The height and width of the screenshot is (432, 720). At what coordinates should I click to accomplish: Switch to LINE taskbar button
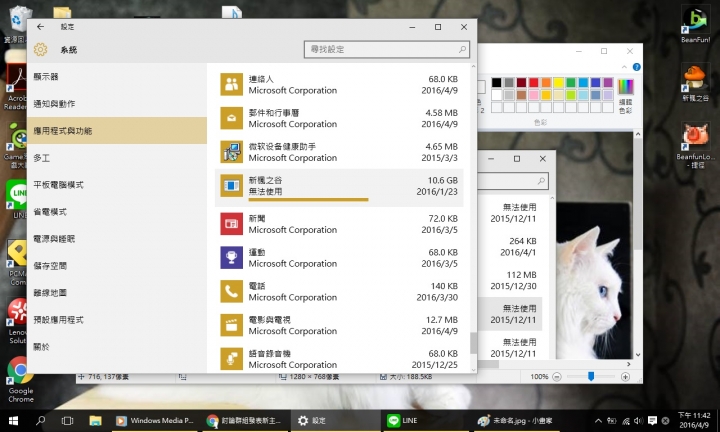pyautogui.click(x=425, y=421)
